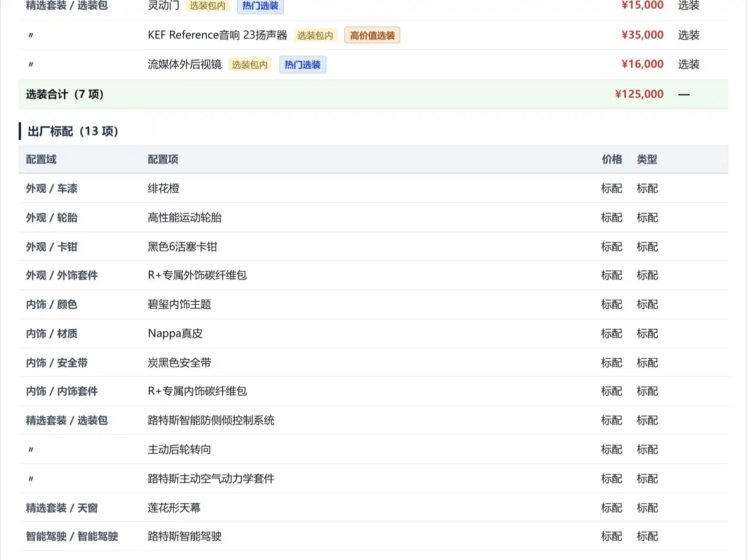Click the 内饰 / 安全带 domain cell
The height and width of the screenshot is (560, 747).
coord(57,363)
